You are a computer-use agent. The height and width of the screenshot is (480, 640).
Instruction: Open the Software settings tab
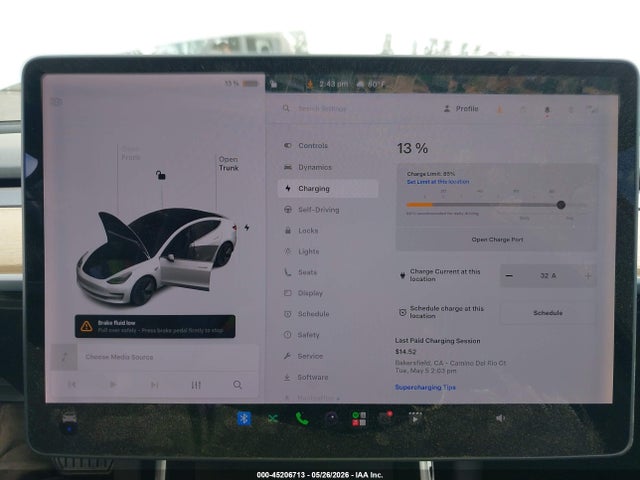[306, 378]
